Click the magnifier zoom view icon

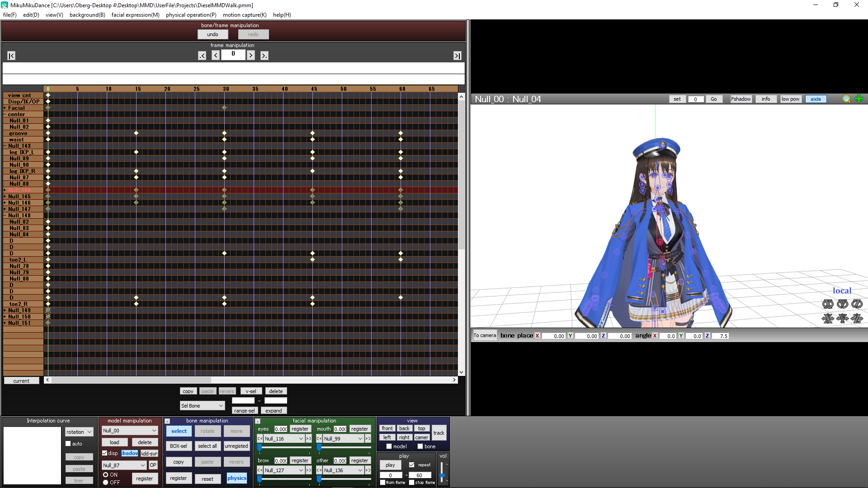pos(846,99)
